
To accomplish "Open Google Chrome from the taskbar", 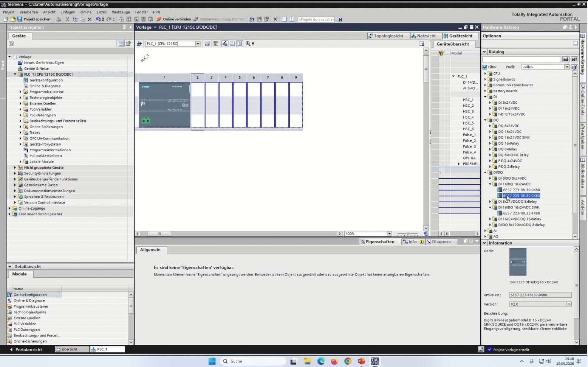I will click(348, 361).
